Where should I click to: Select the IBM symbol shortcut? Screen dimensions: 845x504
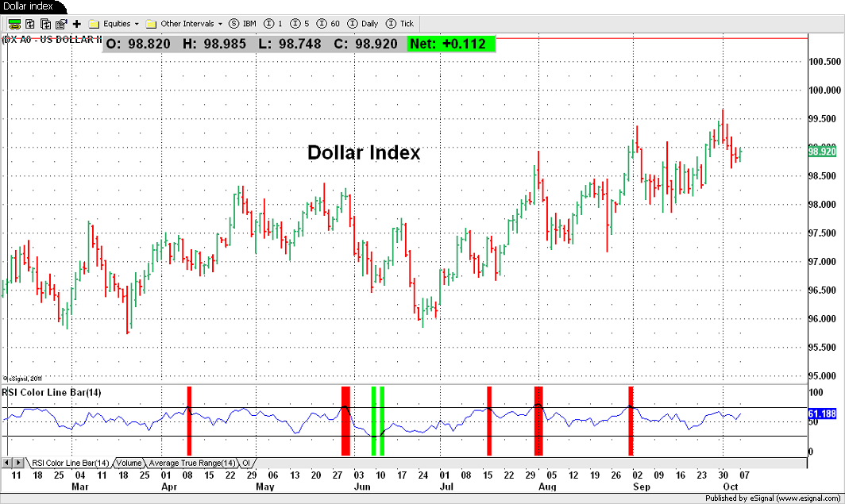[242, 24]
